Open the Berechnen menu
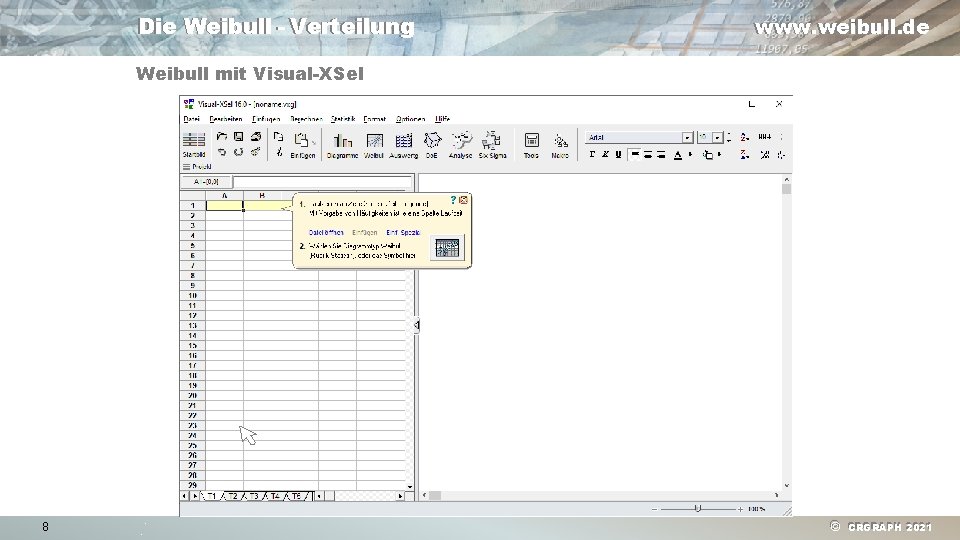Screen dimensions: 960x540 click(x=306, y=119)
